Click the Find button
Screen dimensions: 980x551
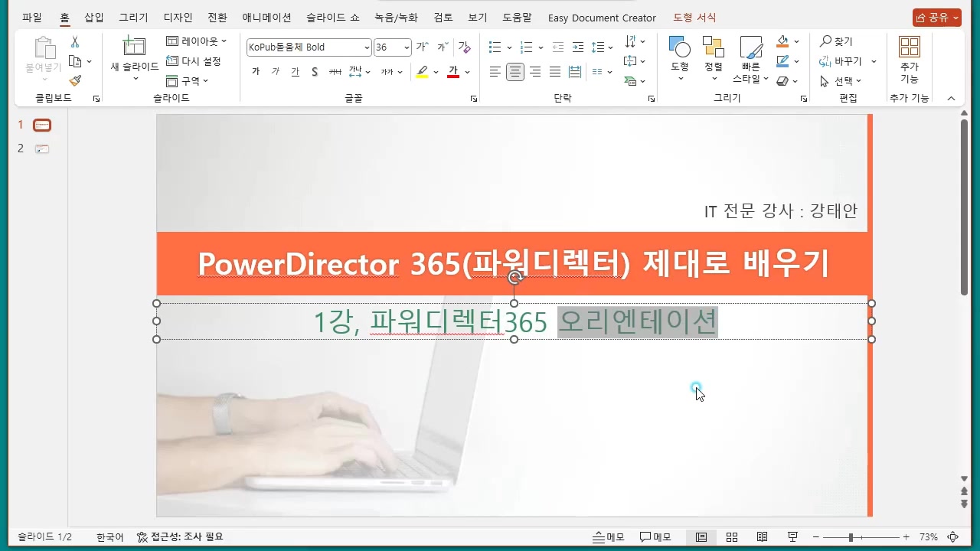[x=836, y=41]
